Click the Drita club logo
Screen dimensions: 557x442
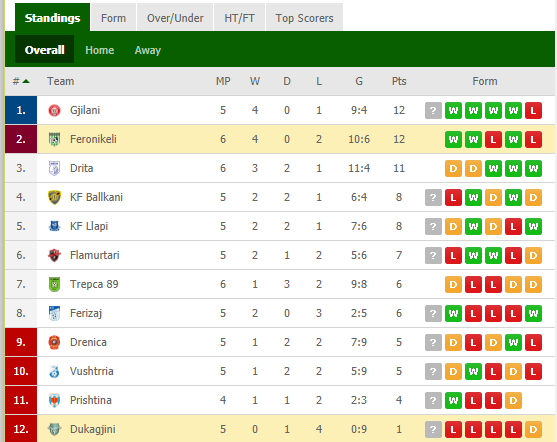click(x=54, y=168)
